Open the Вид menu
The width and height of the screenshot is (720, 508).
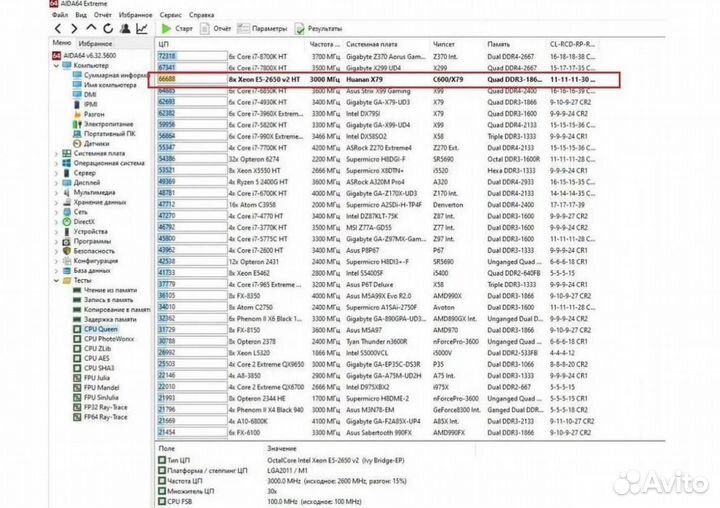[x=81, y=15]
